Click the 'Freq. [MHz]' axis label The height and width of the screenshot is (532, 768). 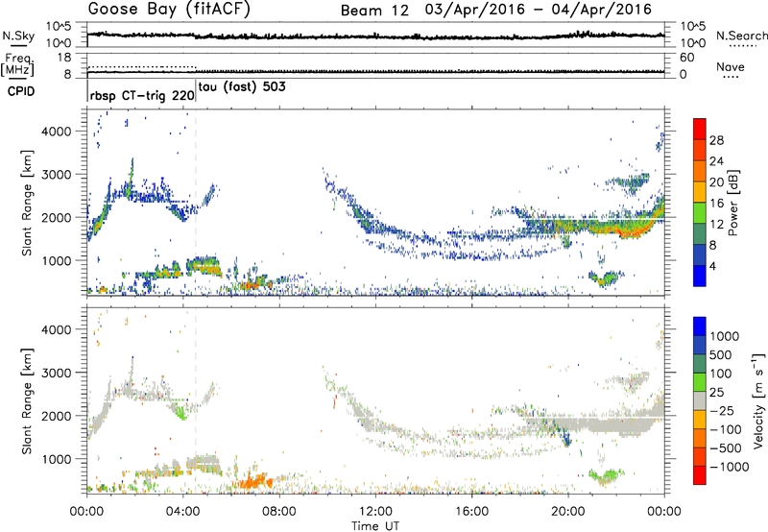(x=17, y=65)
